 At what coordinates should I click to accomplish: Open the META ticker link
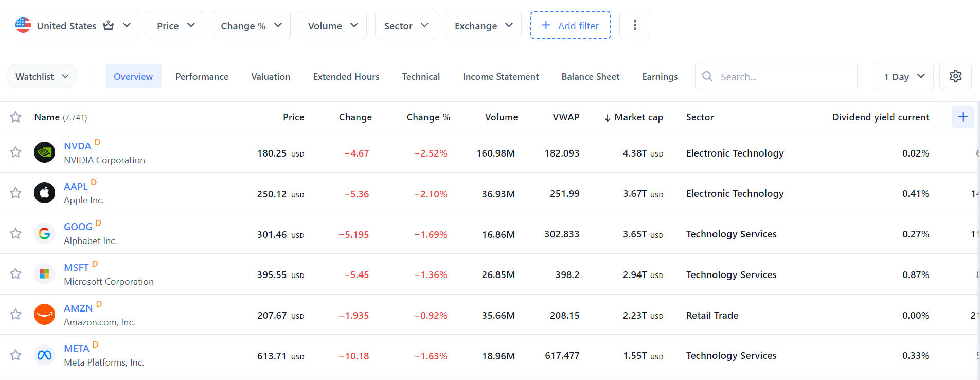pos(77,349)
